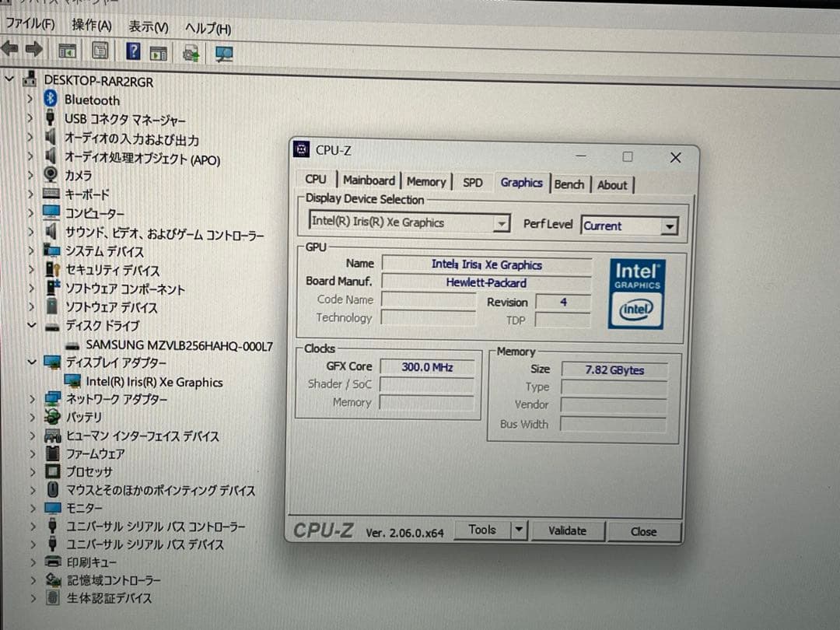840x630 pixels.
Task: Click the Memory Size 7.82 GBytes field
Action: pyautogui.click(x=614, y=370)
